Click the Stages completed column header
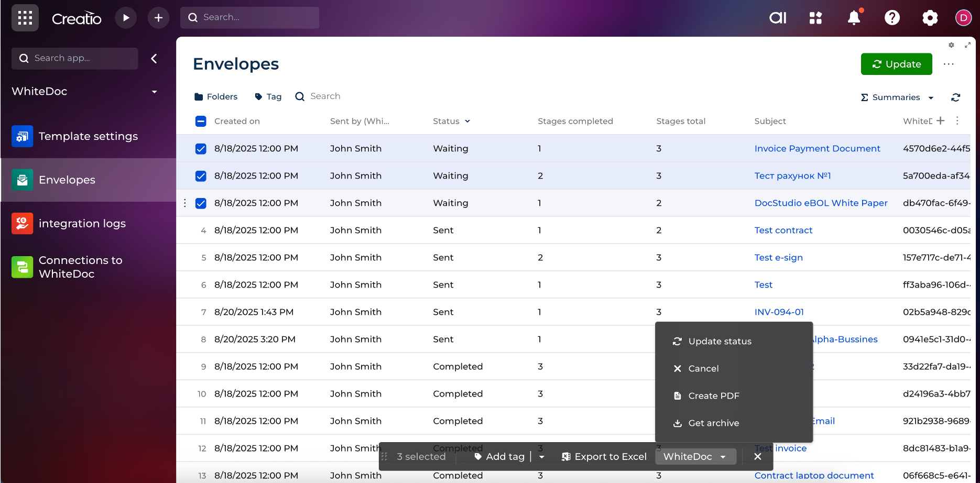This screenshot has height=483, width=980. click(575, 121)
